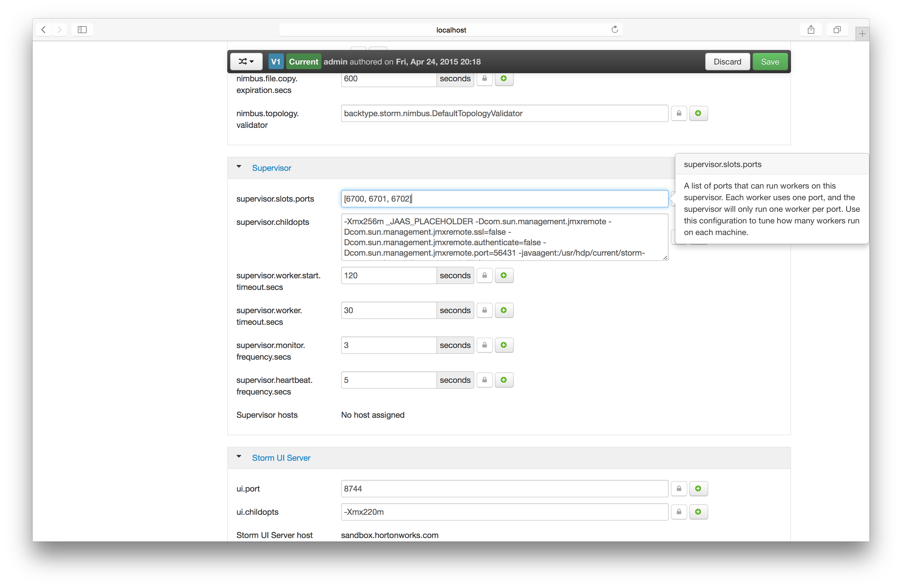
Task: Show browser sidebar
Action: (x=82, y=30)
